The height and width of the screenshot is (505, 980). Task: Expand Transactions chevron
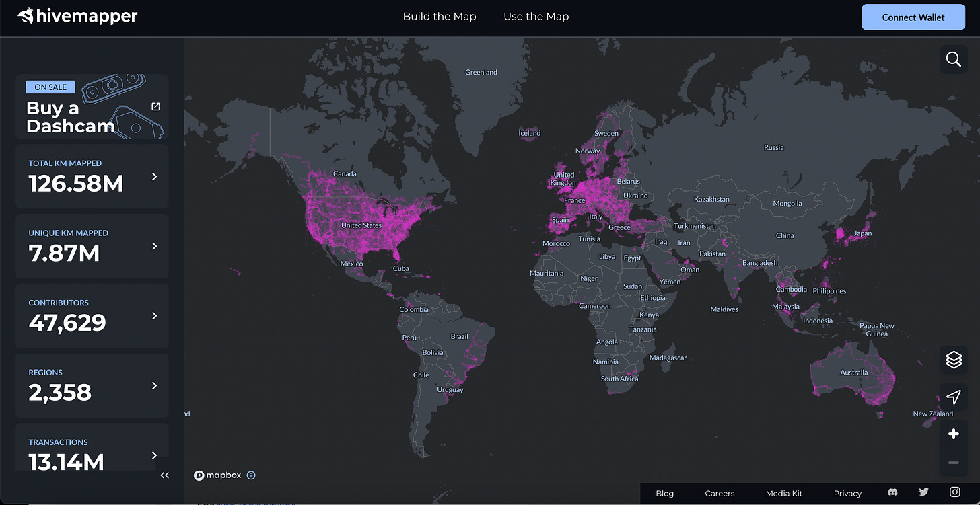tap(154, 455)
